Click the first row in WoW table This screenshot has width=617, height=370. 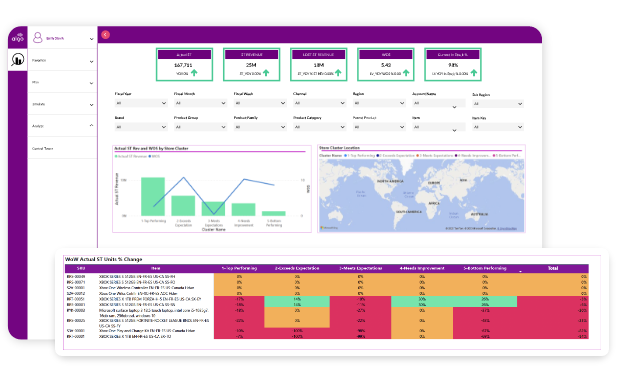[327, 277]
